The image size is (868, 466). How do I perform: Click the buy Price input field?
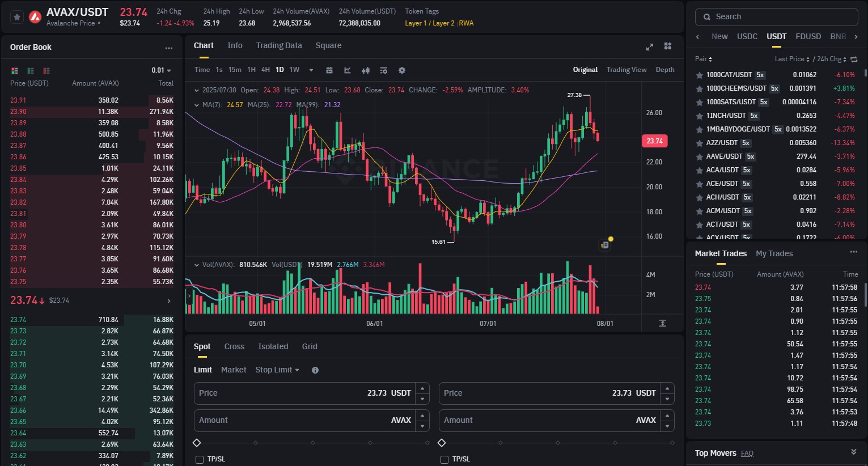pos(304,393)
